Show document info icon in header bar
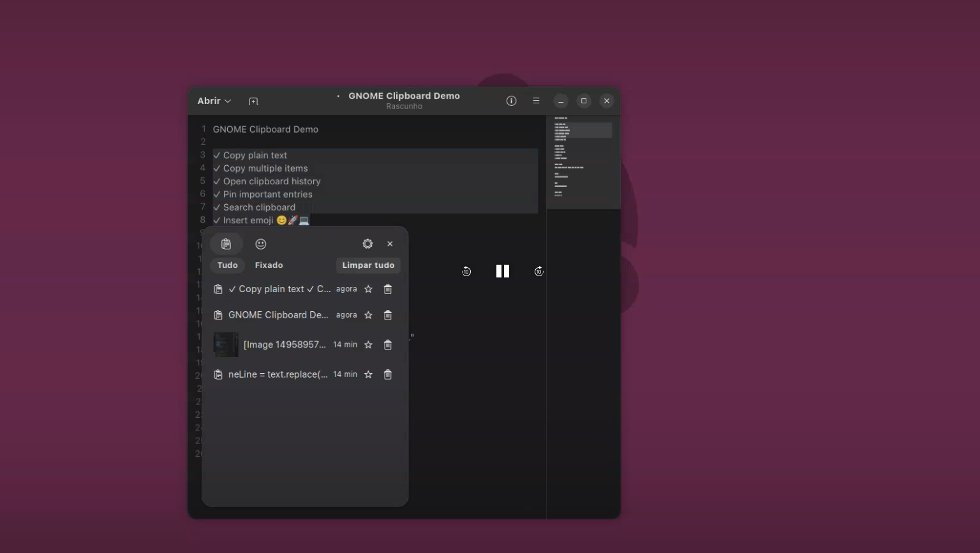The width and height of the screenshot is (980, 553). [x=511, y=101]
